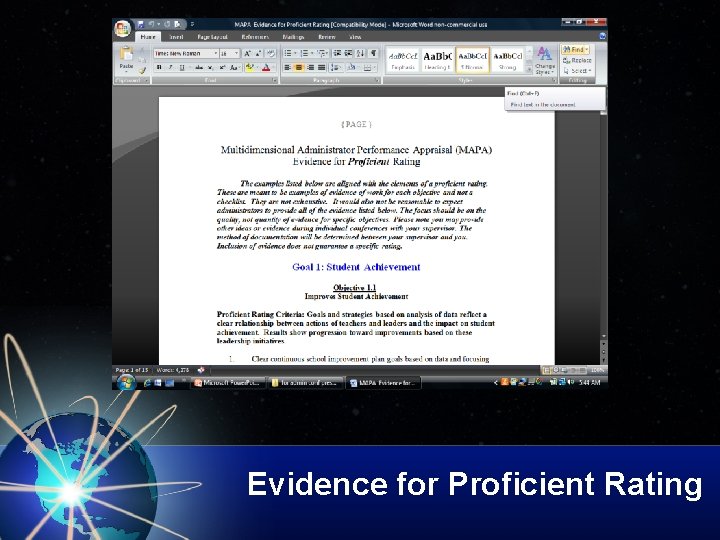Viewport: 720px width, 540px height.
Task: Apply red font color
Action: 266,68
